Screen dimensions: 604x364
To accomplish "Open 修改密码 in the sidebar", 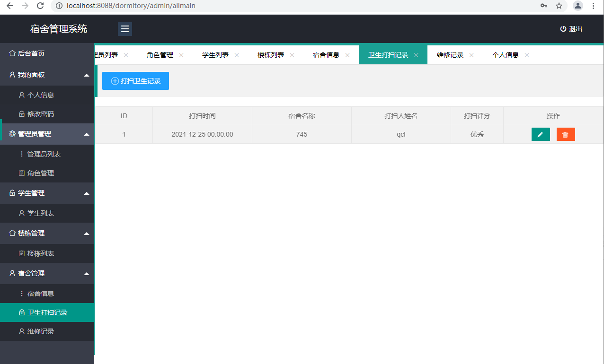I will click(x=41, y=114).
